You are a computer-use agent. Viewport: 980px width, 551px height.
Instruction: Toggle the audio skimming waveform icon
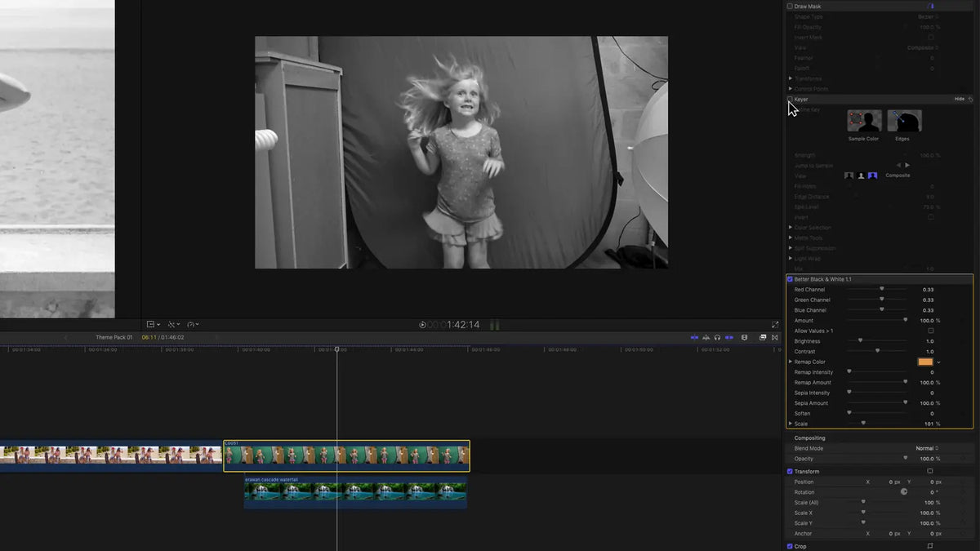coord(706,337)
